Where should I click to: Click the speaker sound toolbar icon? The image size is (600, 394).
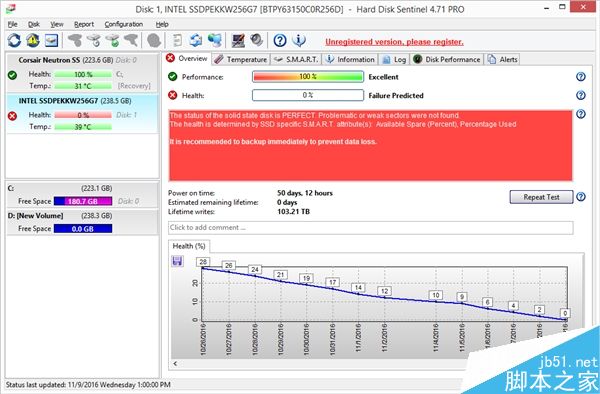point(256,40)
